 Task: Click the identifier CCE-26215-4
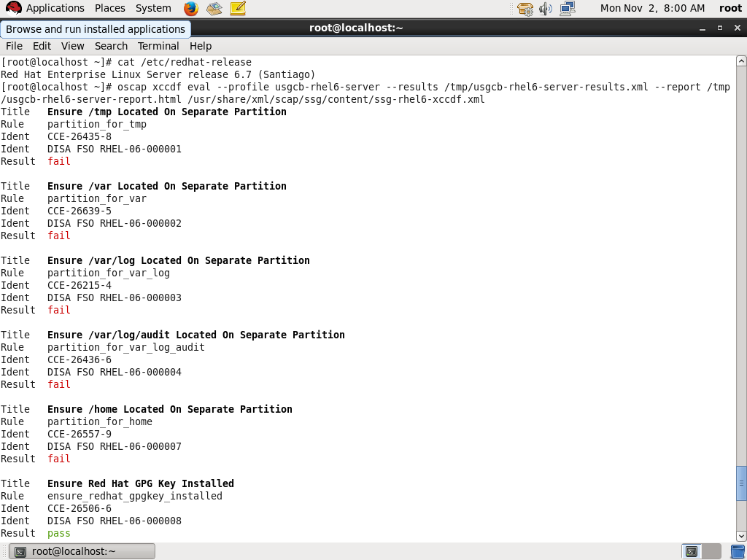79,285
